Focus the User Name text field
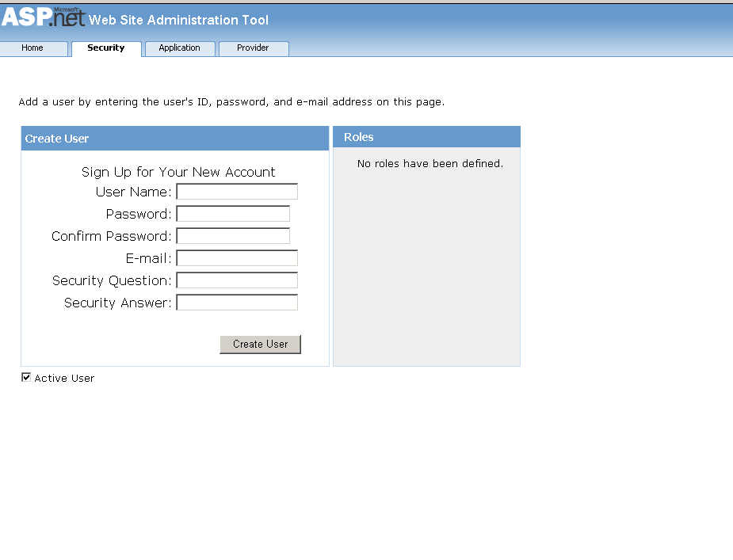The width and height of the screenshot is (733, 560). coord(237,192)
